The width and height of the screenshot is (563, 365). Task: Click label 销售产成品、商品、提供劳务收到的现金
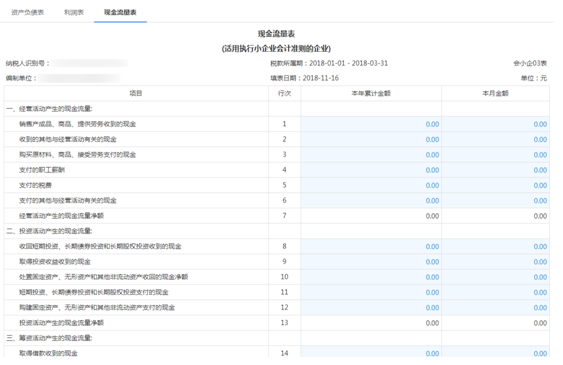tap(78, 124)
